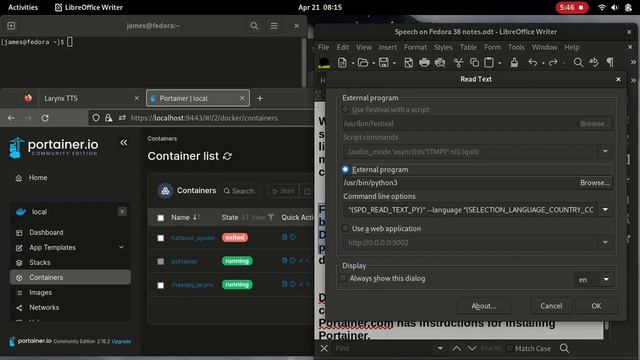640x360 pixels.
Task: Click the State column filter icon
Action: tap(271, 218)
